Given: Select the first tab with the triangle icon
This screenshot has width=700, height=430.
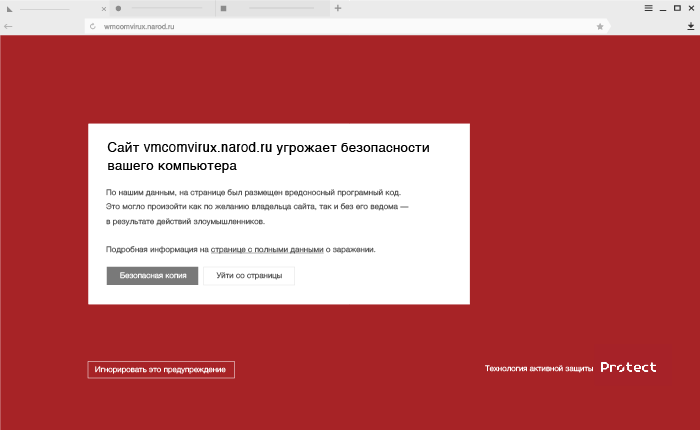Looking at the screenshot, I should (x=54, y=8).
